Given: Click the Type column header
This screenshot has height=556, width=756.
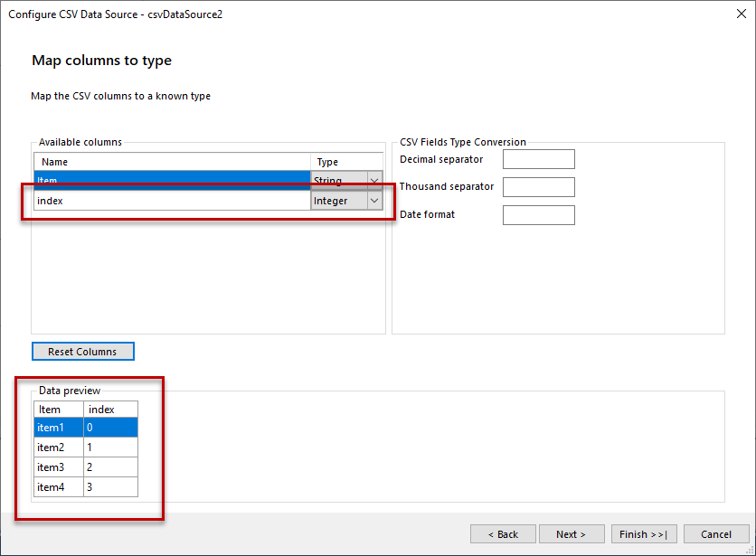Looking at the screenshot, I should pyautogui.click(x=346, y=162).
